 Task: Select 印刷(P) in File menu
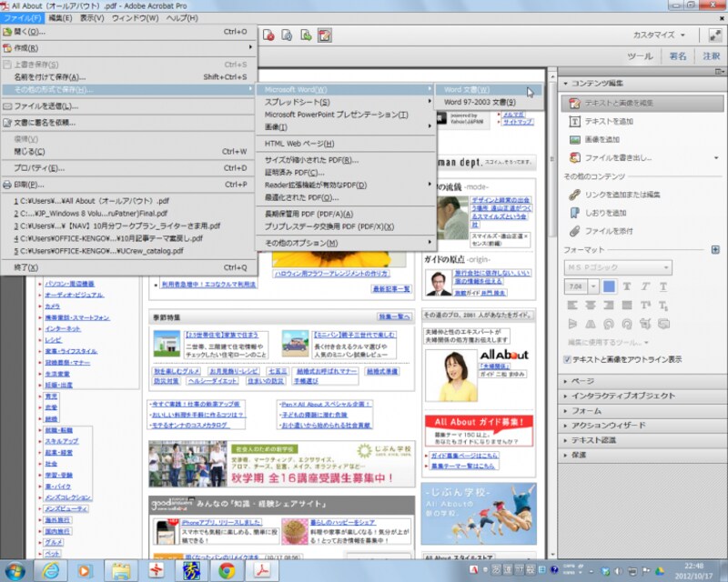(x=128, y=185)
